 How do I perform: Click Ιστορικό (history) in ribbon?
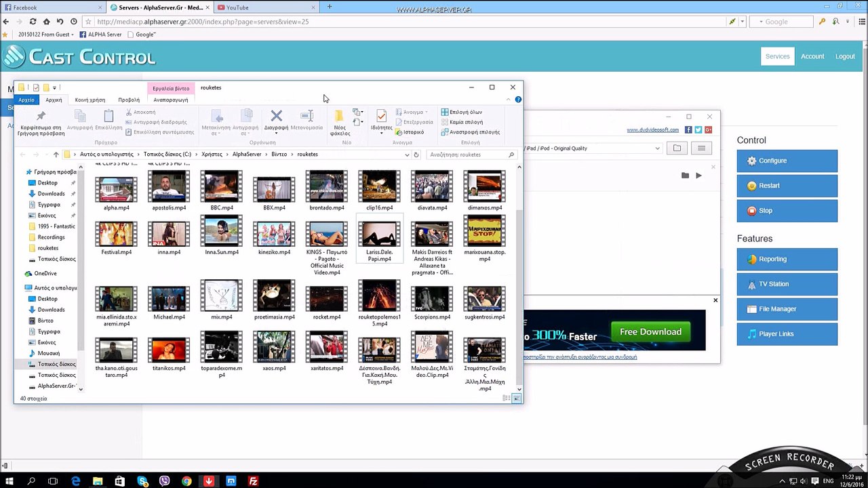[410, 132]
